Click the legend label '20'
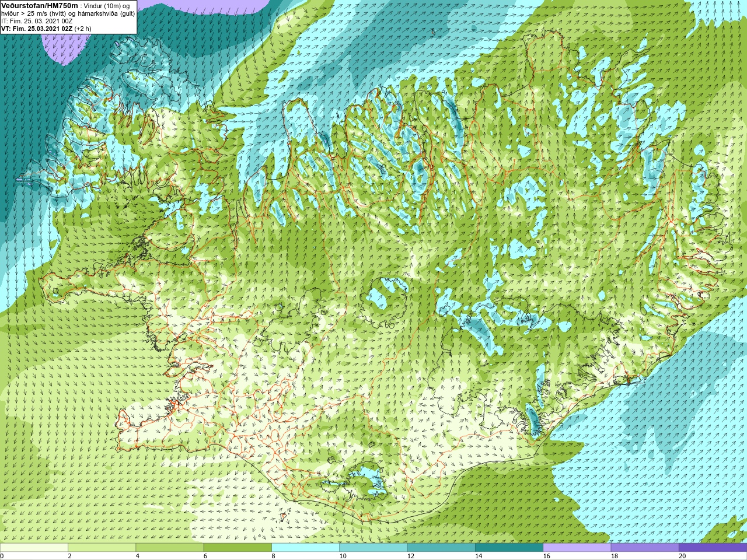This screenshot has height=560, width=747. [682, 556]
